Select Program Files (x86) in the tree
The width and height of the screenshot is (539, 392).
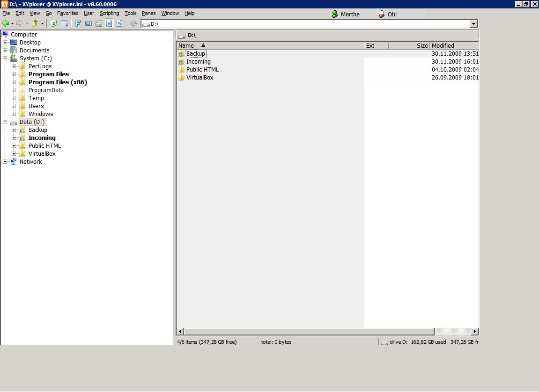[x=58, y=82]
